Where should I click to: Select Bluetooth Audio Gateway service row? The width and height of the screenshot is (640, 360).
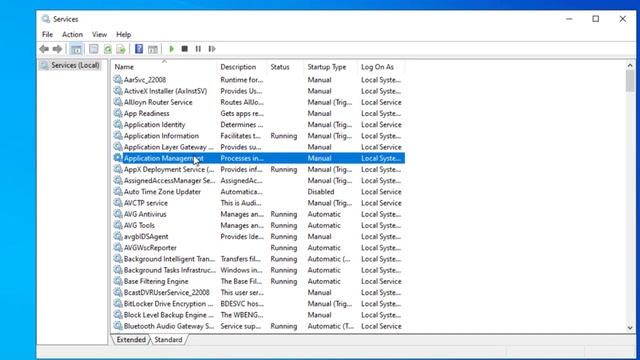(x=258, y=326)
